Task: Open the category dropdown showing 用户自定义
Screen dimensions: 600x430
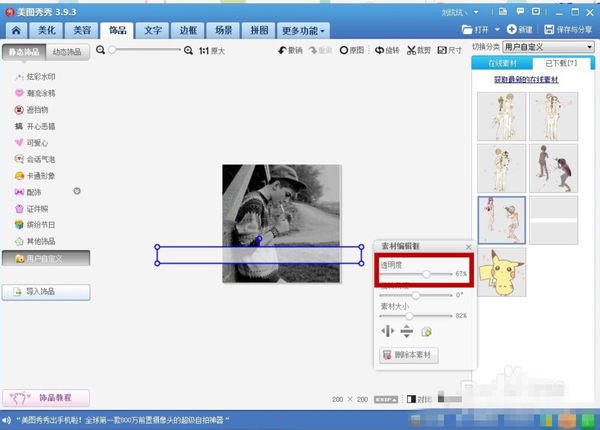Action: coord(549,47)
